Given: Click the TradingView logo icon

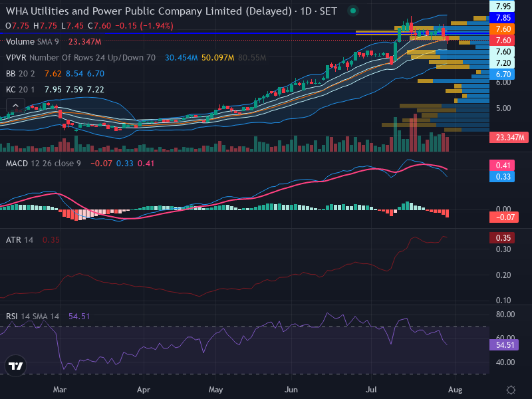Looking at the screenshot, I should pos(15,366).
